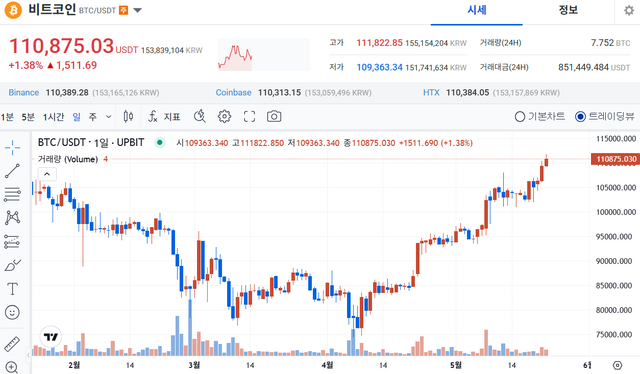The width and height of the screenshot is (640, 374).
Task: Expand more time intervals chevron
Action: [x=109, y=117]
